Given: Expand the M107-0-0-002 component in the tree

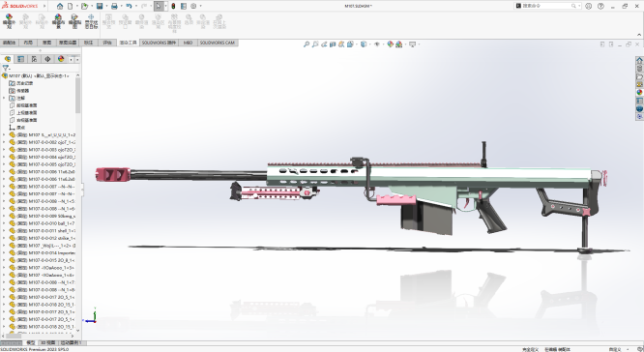Looking at the screenshot, I should tap(4, 142).
